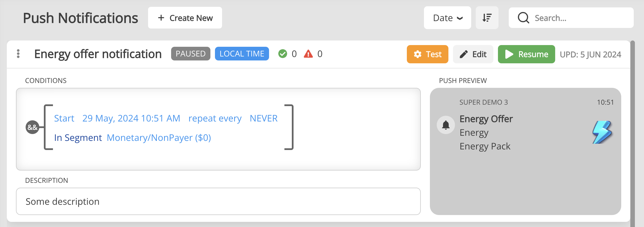
Task: Click the green success count checkmark icon
Action: pos(283,54)
